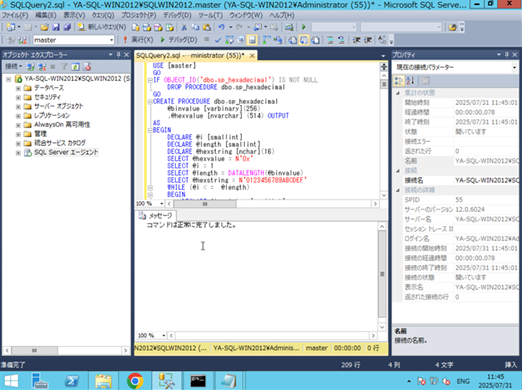Open file using the folder toolbar icon
522x390 pixels.
(x=44, y=27)
